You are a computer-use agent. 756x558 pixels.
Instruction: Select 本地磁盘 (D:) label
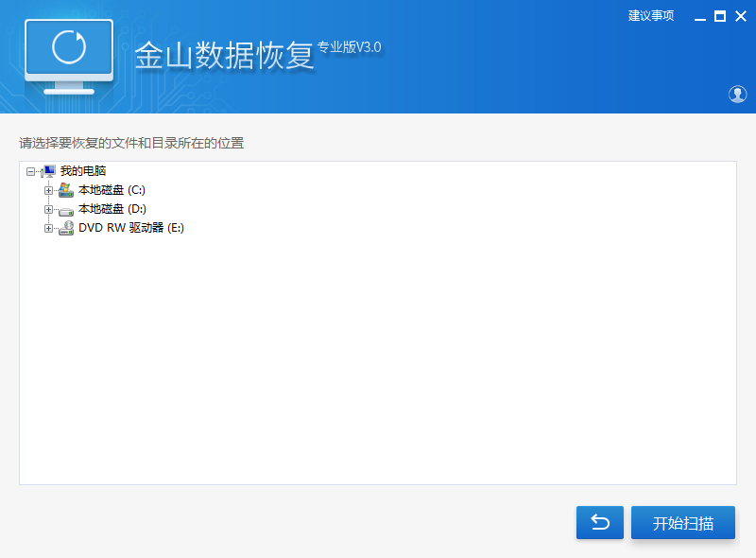112,208
